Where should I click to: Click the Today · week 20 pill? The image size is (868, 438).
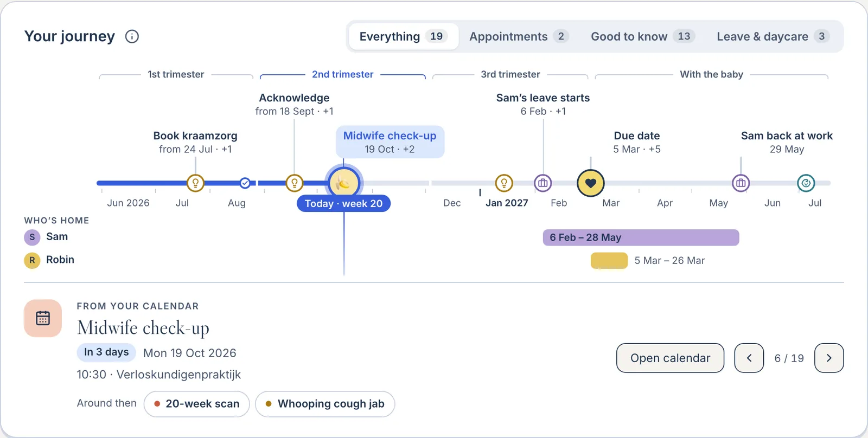coord(343,203)
